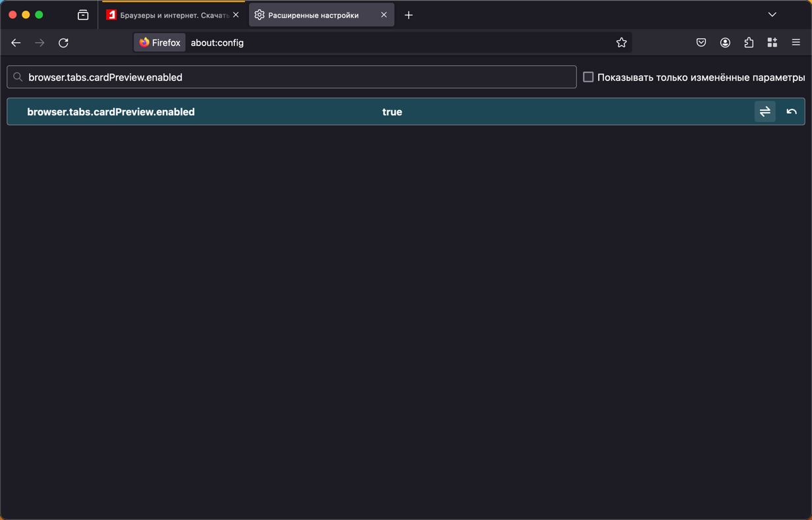Open the Firefox application hamburger menu
The image size is (812, 520).
pyautogui.click(x=796, y=43)
